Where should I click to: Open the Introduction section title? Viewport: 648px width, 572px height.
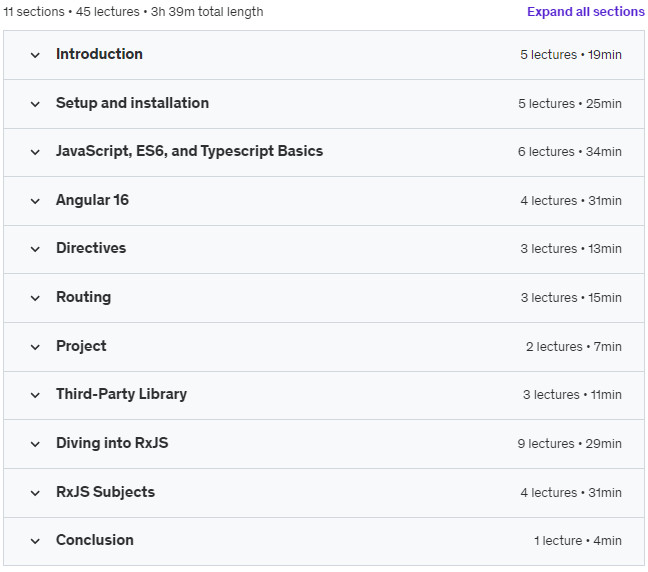(x=99, y=54)
